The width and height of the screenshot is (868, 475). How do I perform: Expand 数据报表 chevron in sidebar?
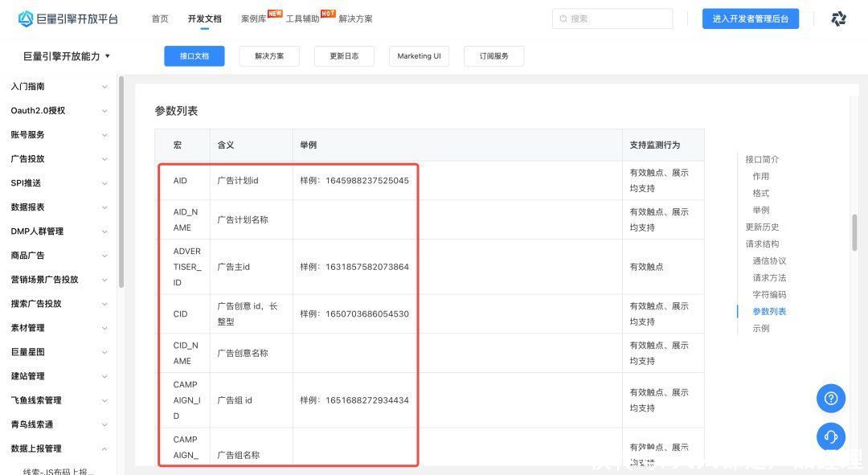[104, 207]
